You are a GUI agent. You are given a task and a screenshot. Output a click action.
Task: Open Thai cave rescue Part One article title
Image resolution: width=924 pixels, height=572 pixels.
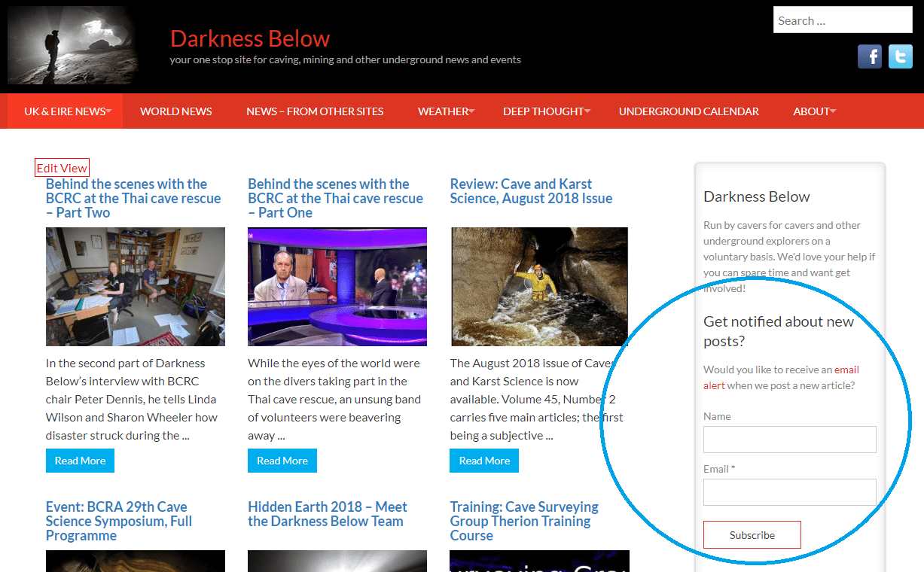pyautogui.click(x=335, y=199)
